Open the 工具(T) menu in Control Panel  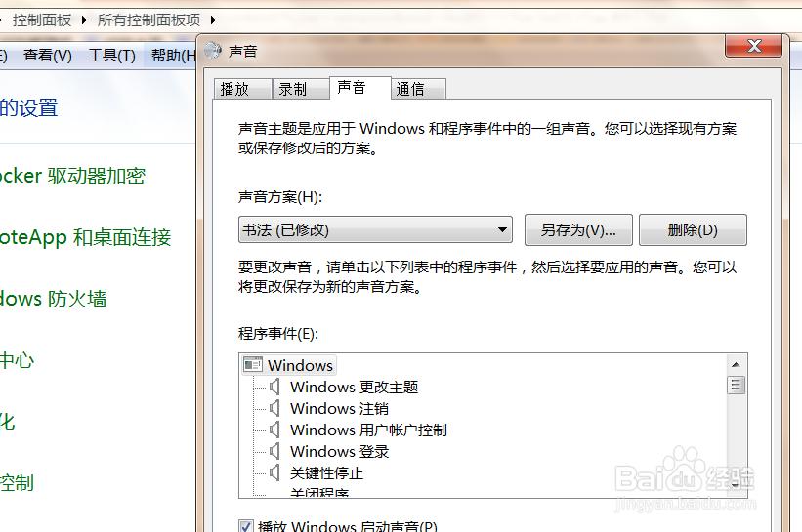tap(111, 56)
